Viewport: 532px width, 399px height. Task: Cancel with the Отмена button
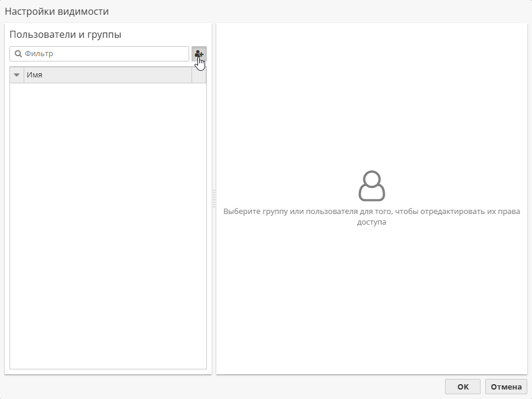506,387
